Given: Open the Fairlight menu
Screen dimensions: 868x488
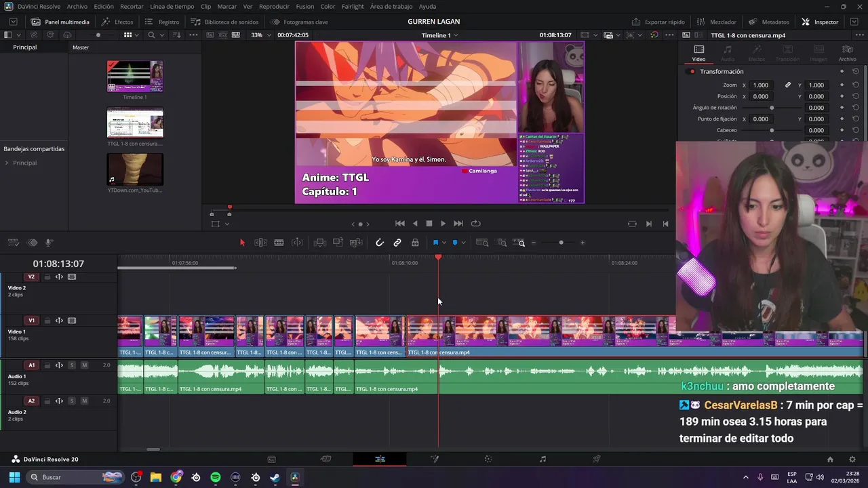Looking at the screenshot, I should pos(353,6).
